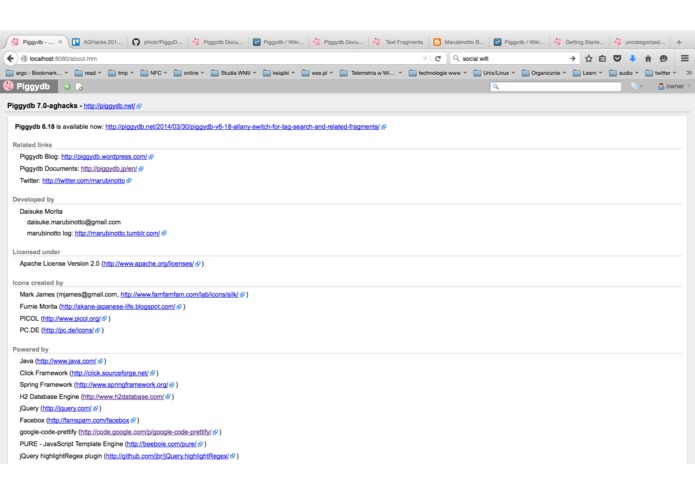Viewport: 695px width, 494px height.
Task: Switch to the Text Fragments tab
Action: pos(399,42)
